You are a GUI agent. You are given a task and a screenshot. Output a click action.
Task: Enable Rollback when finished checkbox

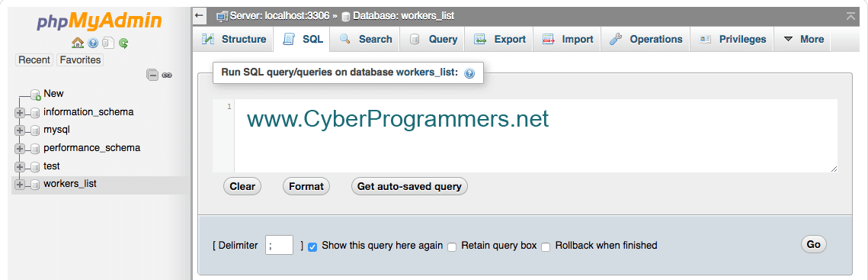click(x=546, y=246)
